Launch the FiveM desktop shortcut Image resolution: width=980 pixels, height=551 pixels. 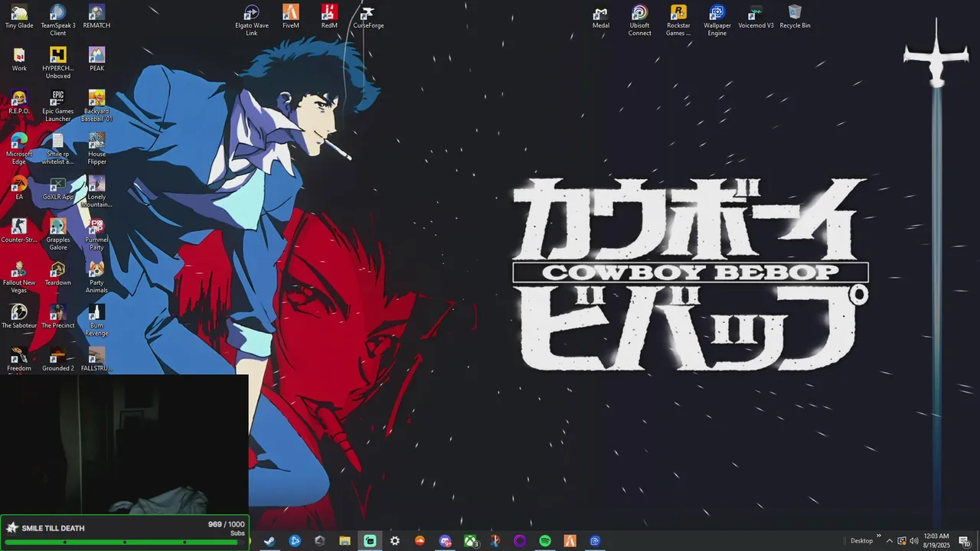click(291, 17)
